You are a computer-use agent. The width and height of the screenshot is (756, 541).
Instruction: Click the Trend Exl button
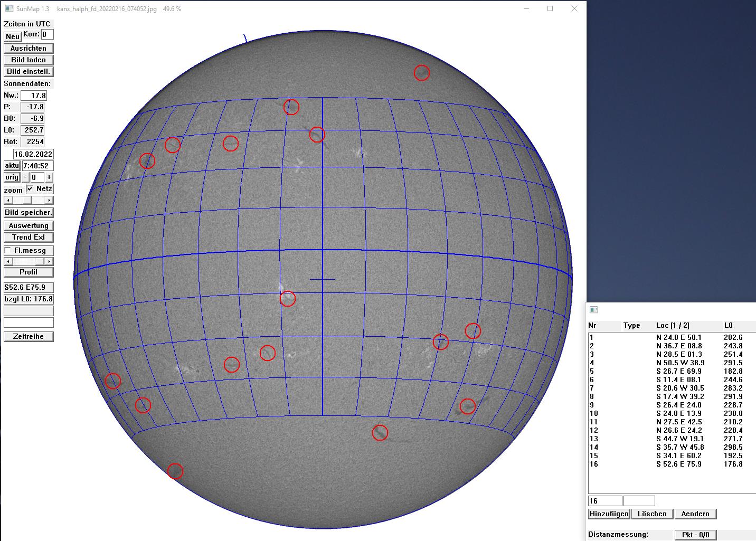click(x=29, y=237)
